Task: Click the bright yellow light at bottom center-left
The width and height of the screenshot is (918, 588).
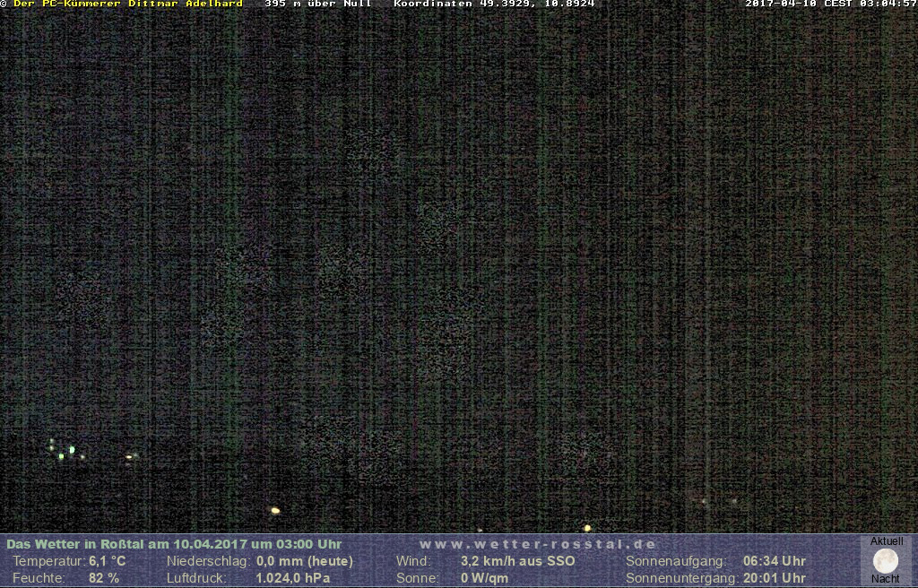Action: (275, 511)
